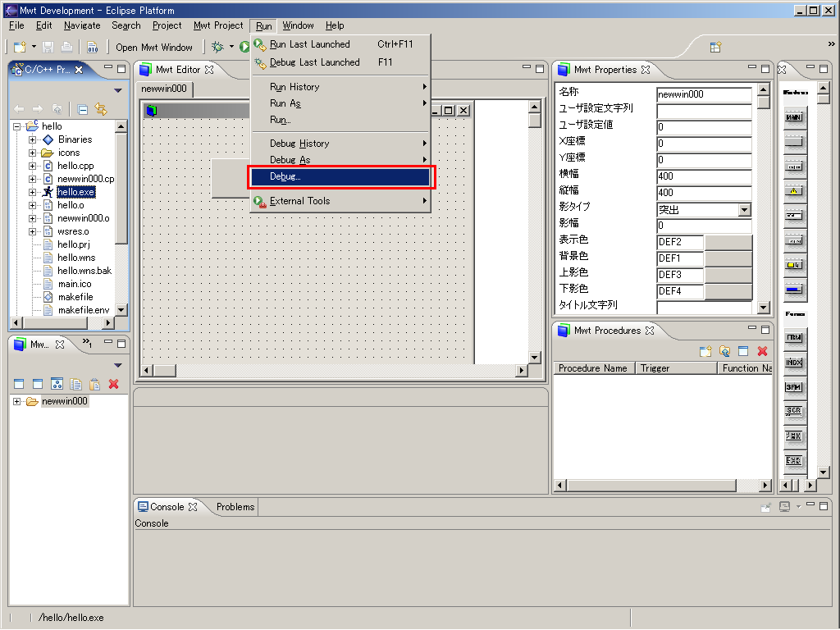
Task: Select the newwin000 editor tab
Action: [x=164, y=89]
